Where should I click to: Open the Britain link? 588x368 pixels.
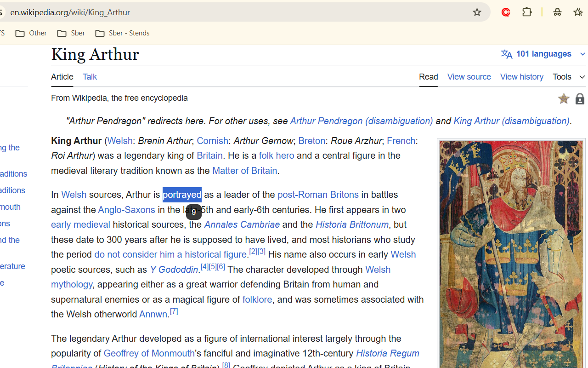209,155
